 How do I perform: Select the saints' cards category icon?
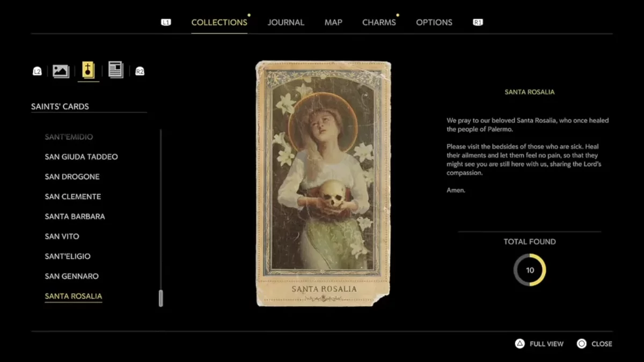click(x=89, y=70)
